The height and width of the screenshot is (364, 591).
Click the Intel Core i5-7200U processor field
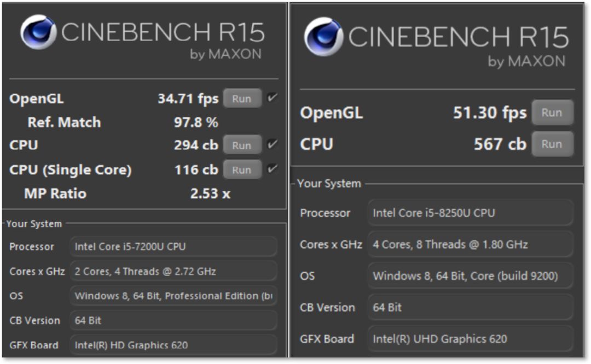coord(173,246)
